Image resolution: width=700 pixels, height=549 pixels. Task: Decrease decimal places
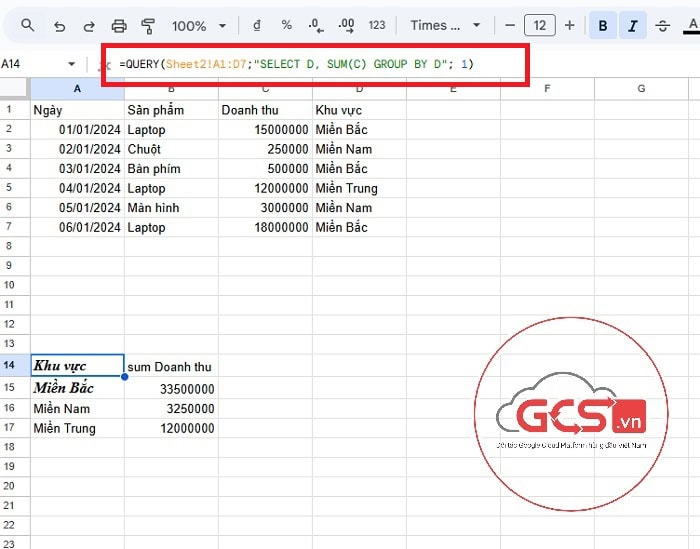(316, 25)
